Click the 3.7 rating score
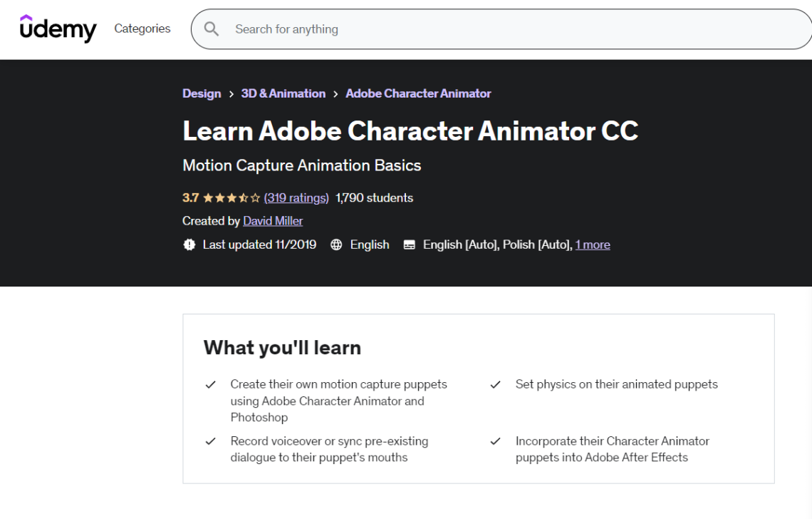This screenshot has height=519, width=812. (x=191, y=197)
